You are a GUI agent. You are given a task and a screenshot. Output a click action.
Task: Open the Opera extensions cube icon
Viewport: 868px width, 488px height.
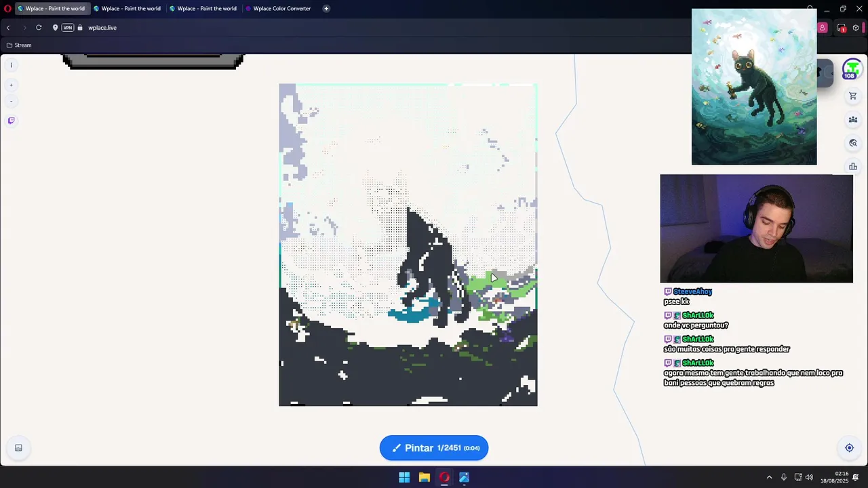[856, 28]
